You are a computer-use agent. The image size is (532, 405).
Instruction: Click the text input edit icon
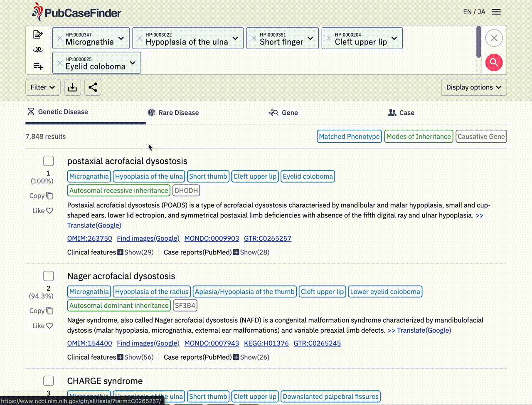(x=38, y=35)
